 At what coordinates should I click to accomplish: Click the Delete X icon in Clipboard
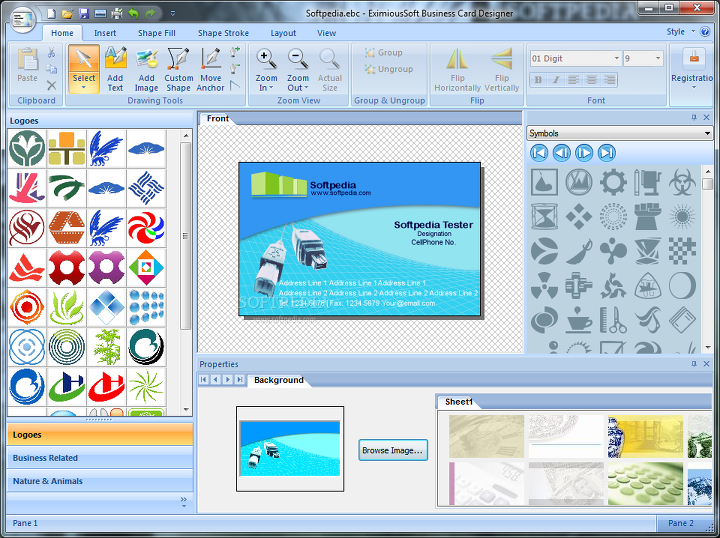[51, 85]
